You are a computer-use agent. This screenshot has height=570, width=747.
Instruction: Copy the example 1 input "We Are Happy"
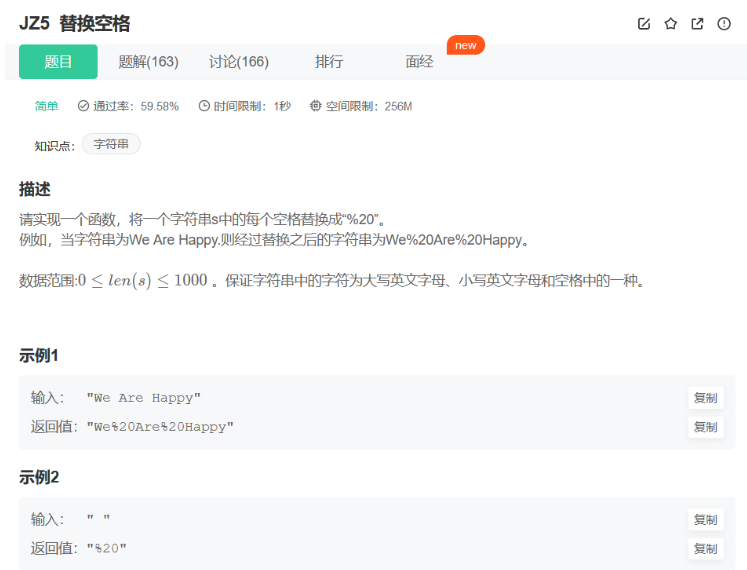point(706,398)
